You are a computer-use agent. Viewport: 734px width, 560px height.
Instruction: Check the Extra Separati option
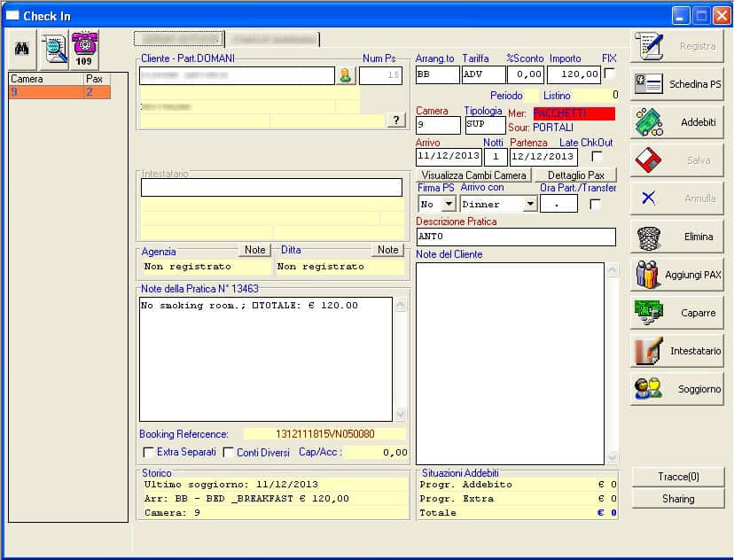tap(149, 453)
